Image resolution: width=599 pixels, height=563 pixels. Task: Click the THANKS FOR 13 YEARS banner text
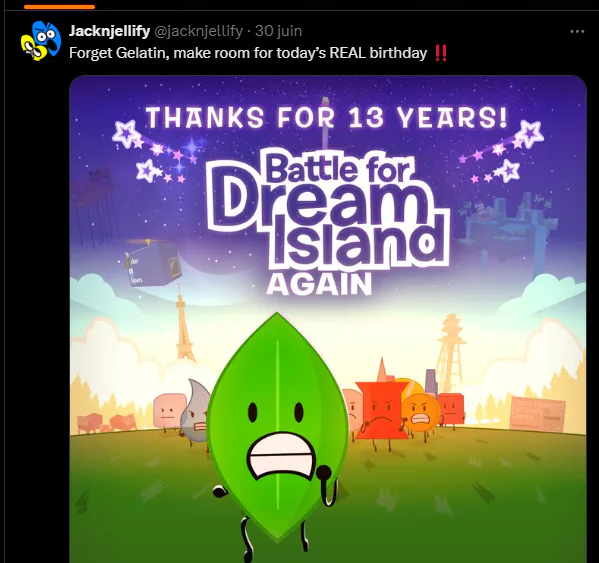pos(327,117)
